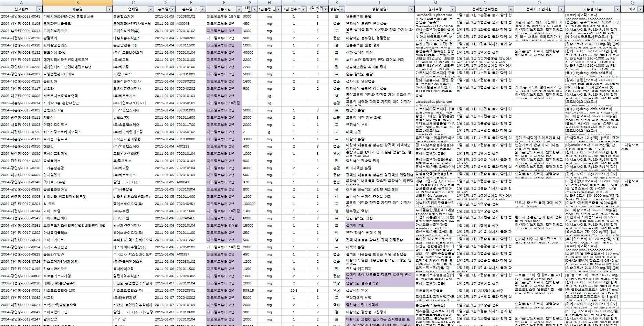Select the 레드진생 파워 product cell
Screen dimensions: 644x326
(77, 52)
